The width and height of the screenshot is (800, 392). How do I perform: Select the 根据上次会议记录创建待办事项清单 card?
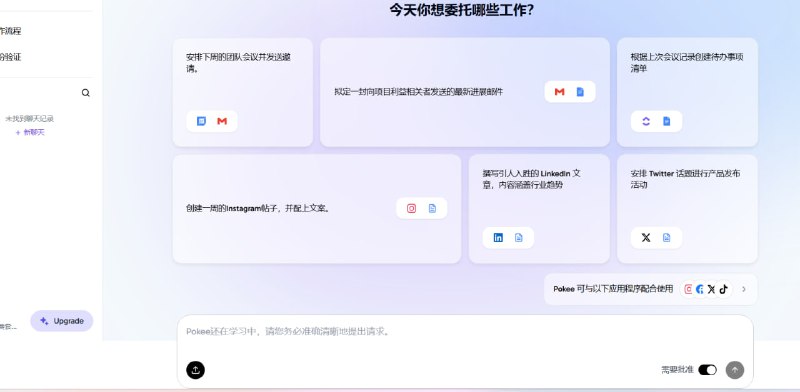coord(687,92)
